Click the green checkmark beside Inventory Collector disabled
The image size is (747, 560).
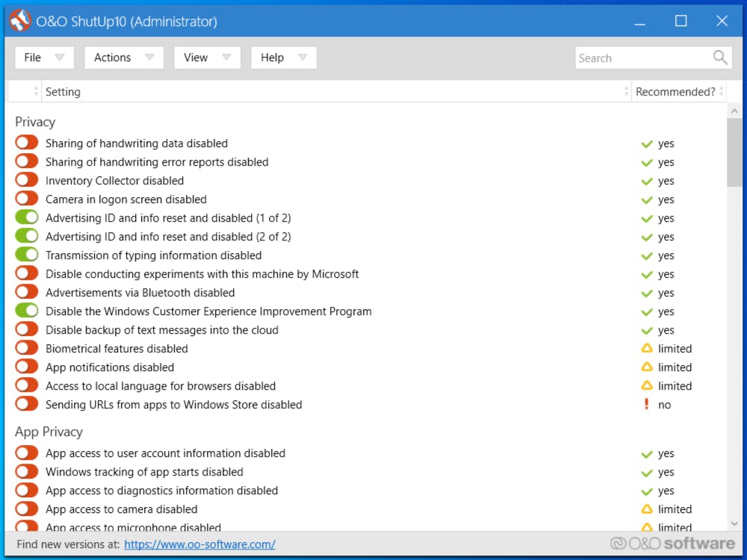click(645, 181)
